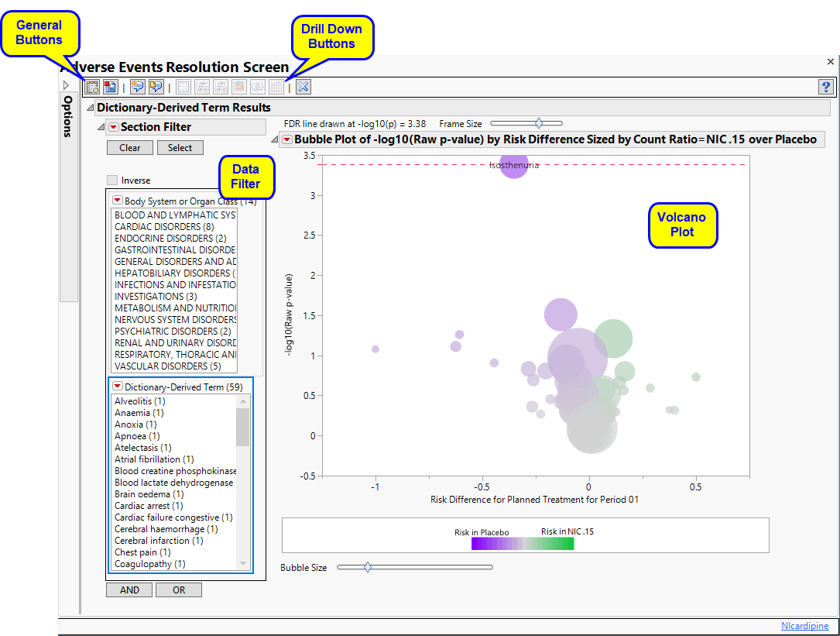Open the Nicardipine link
The width and height of the screenshot is (840, 636).
tap(804, 626)
